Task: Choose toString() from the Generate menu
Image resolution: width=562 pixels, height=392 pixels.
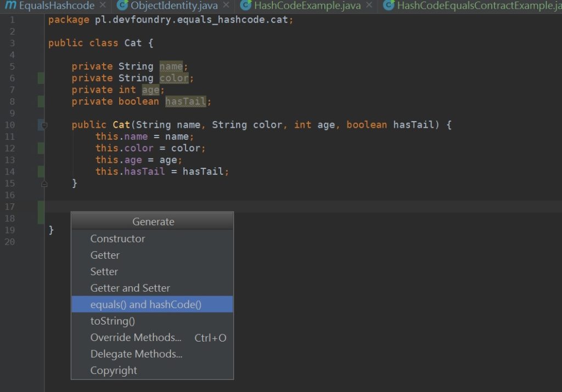Action: click(x=152, y=321)
